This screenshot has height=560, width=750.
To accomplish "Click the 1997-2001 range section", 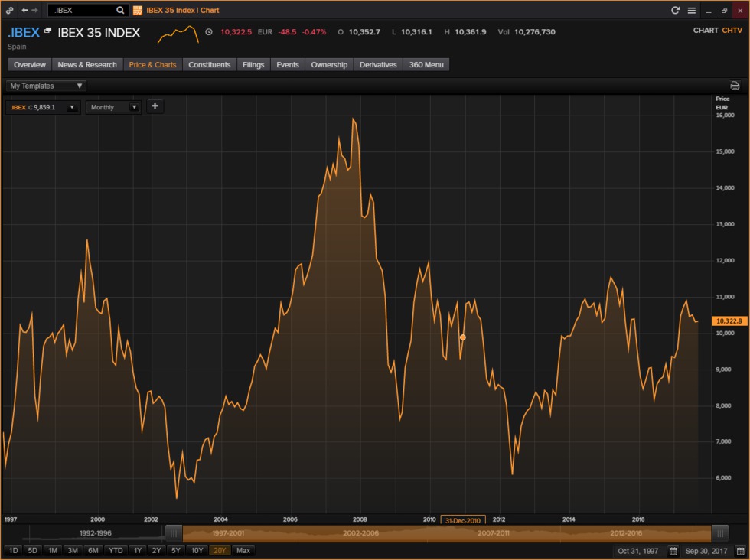I will click(x=228, y=532).
